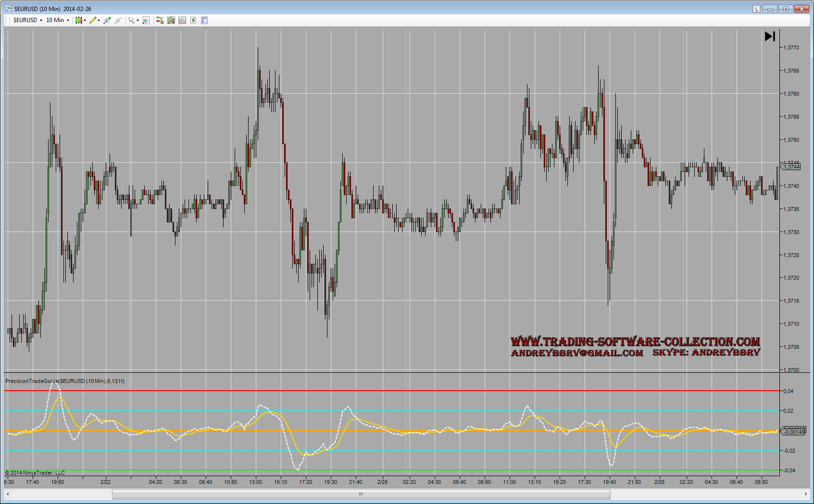
Task: Jump to latest bar arrow
Action: point(770,37)
